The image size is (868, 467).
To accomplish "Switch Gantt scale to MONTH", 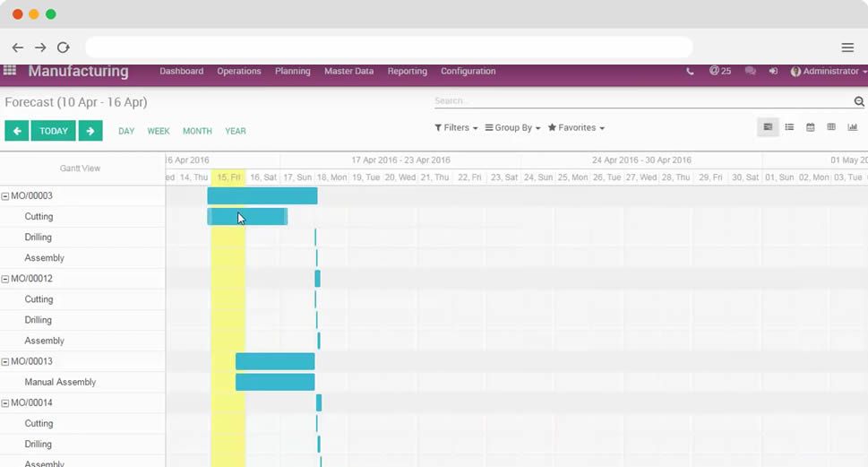I will click(198, 131).
